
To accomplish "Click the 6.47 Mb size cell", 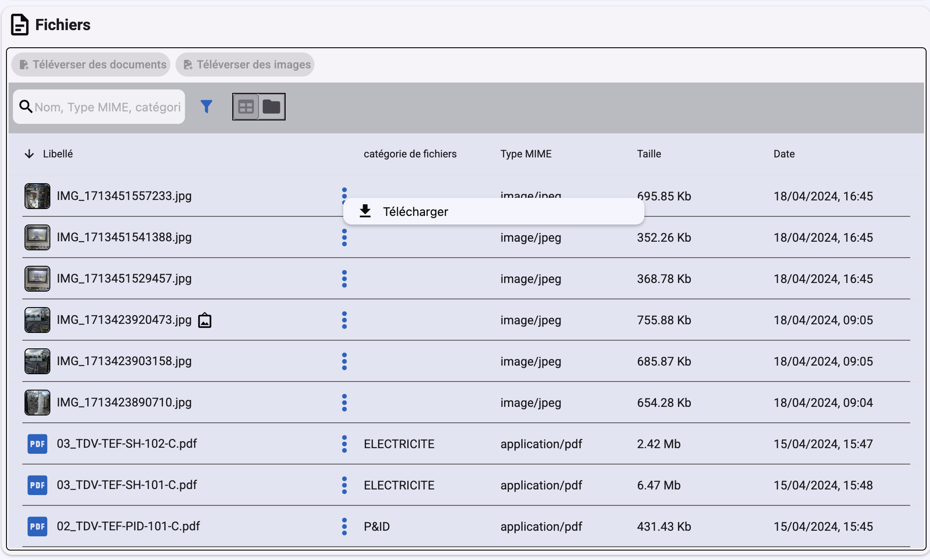I will click(659, 485).
